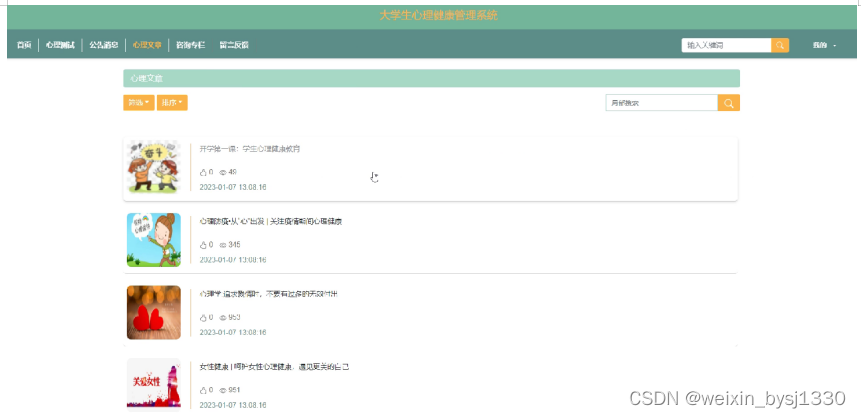The height and width of the screenshot is (418, 861).
Task: Click the thumbs-up icon on the 开学第一课 article
Action: [203, 172]
